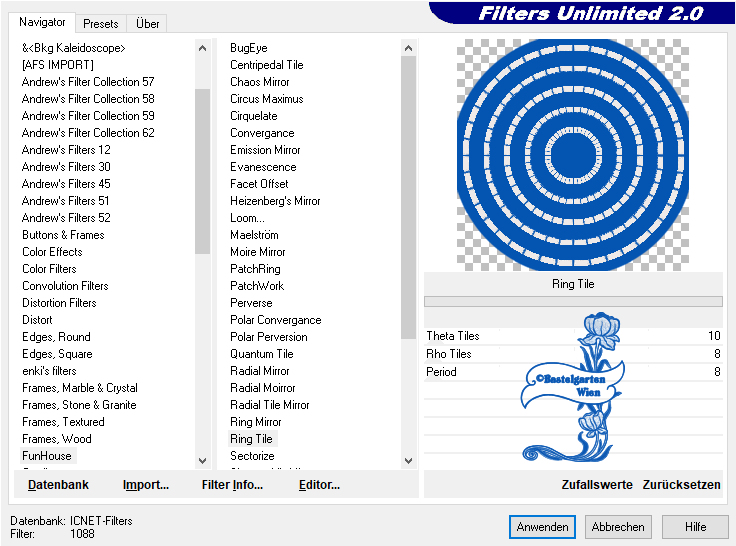Click Datenbank at the bottom
Viewport: 736px width, 546px height.
pyautogui.click(x=58, y=484)
